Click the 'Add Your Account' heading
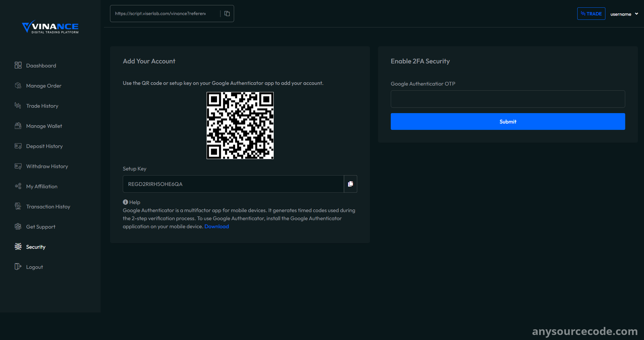The height and width of the screenshot is (340, 644). (149, 61)
